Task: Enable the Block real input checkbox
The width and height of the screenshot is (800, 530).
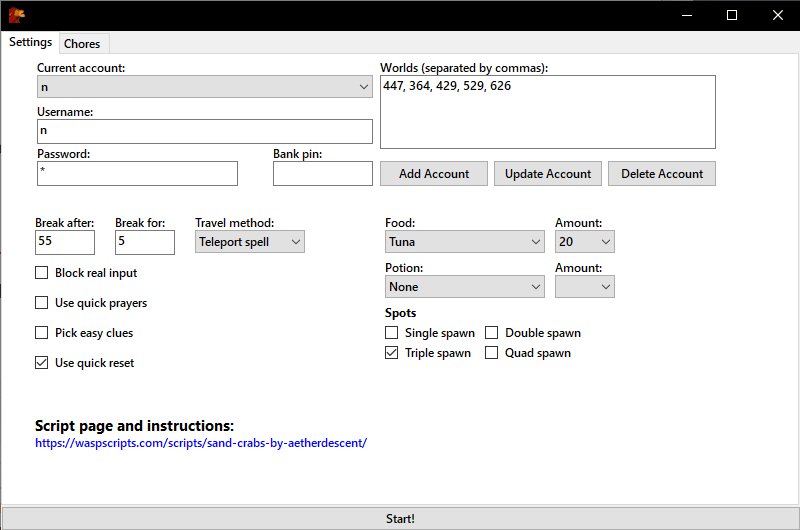Action: [41, 273]
